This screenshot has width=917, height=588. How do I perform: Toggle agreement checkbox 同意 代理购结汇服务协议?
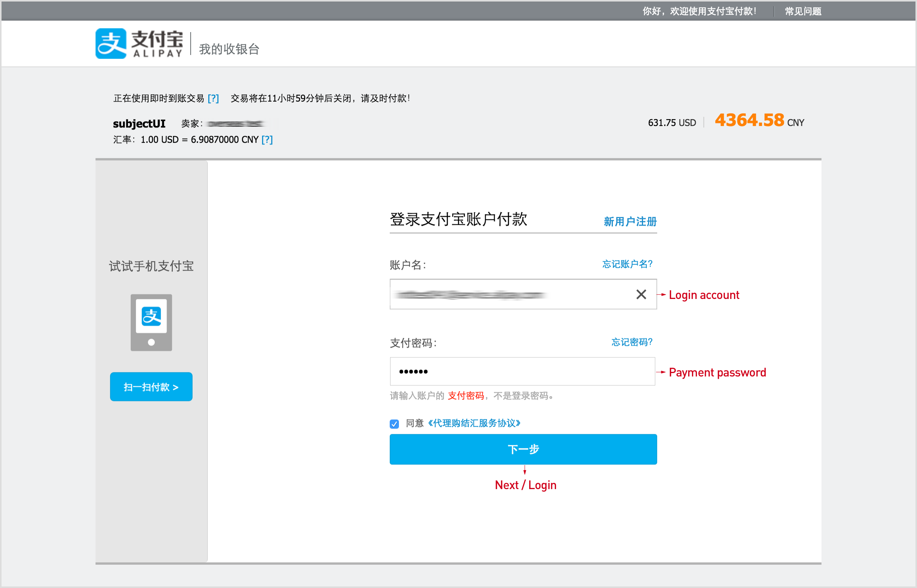coord(394,424)
